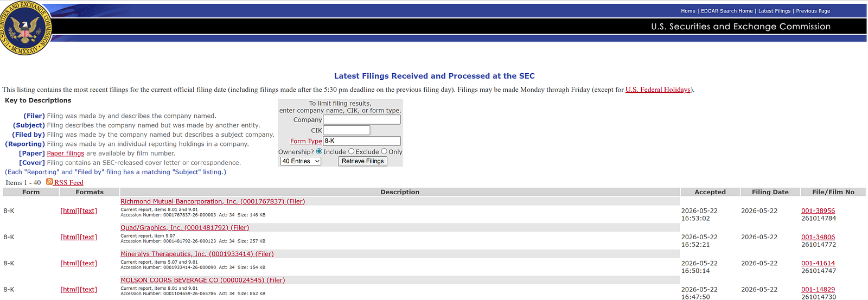This screenshot has height=300, width=868.
Task: Open [html] for Mineralys Therapeutics filing
Action: pos(69,263)
